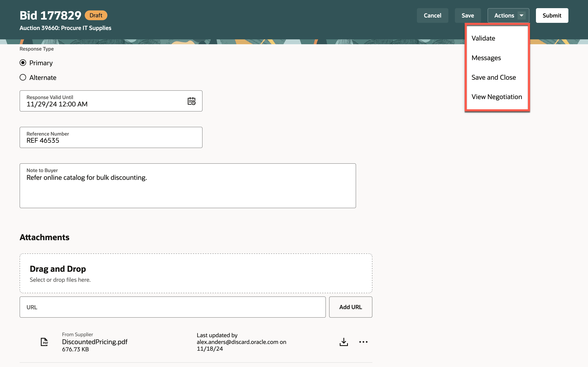Select the Alternate response type
588x367 pixels.
23,77
